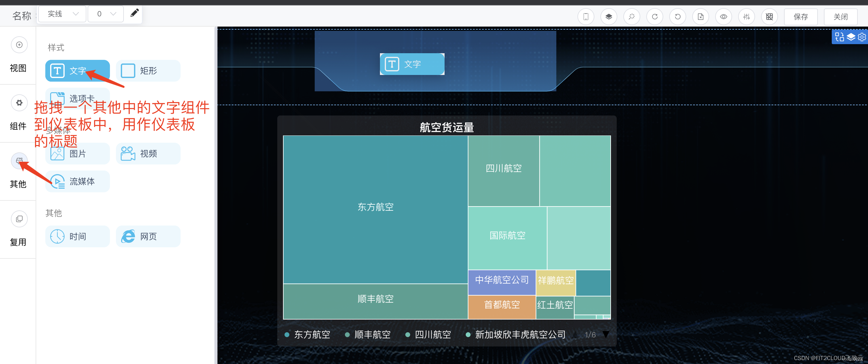Image resolution: width=868 pixels, height=364 pixels.
Task: Open next page of treemap legend
Action: (x=606, y=334)
